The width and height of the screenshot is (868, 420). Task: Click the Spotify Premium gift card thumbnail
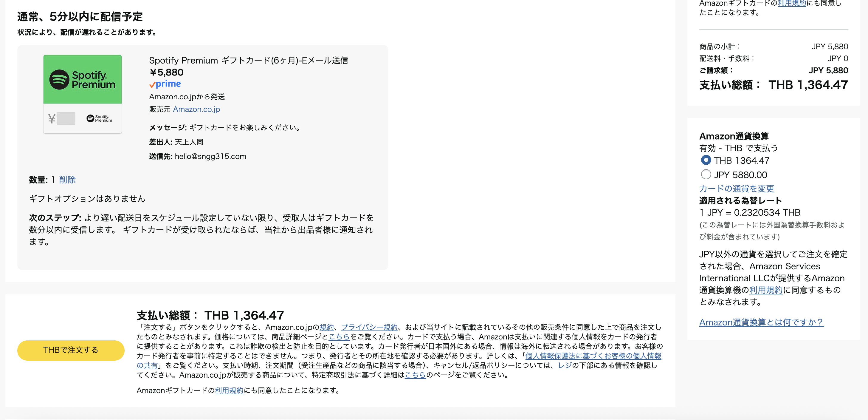pos(83,94)
